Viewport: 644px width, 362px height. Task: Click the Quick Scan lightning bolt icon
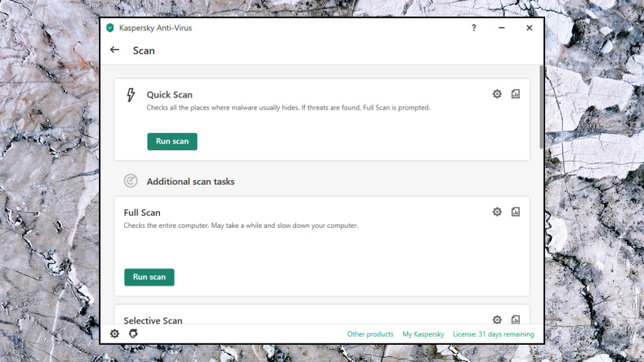[131, 95]
